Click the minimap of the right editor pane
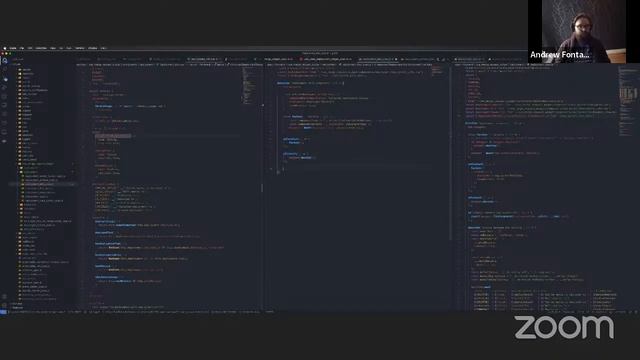This screenshot has height=360, width=640. (628, 101)
